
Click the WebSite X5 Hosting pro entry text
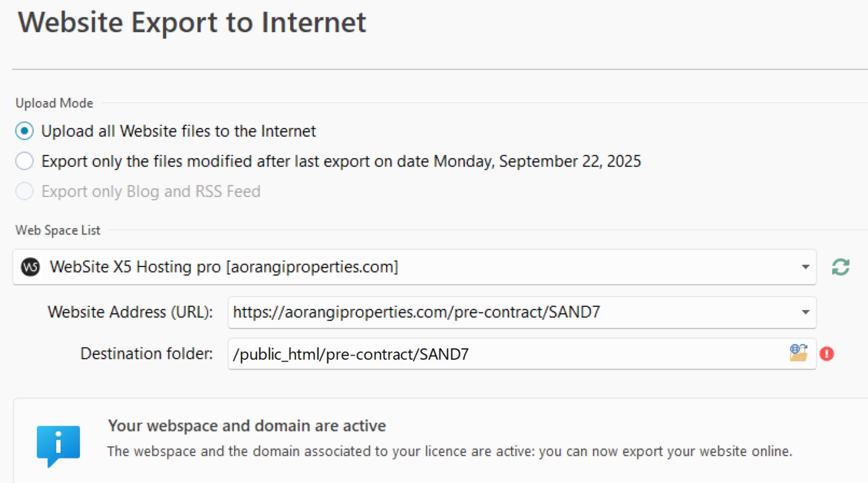pos(223,267)
